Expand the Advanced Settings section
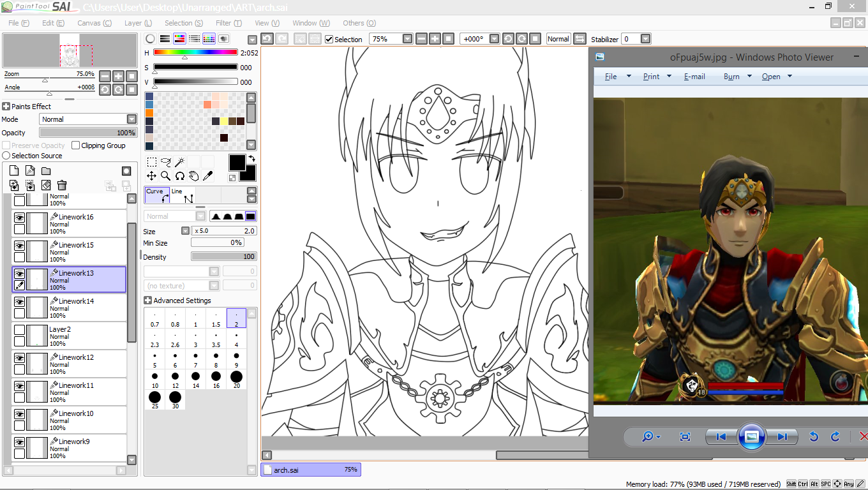The width and height of the screenshot is (868, 490). pos(147,301)
